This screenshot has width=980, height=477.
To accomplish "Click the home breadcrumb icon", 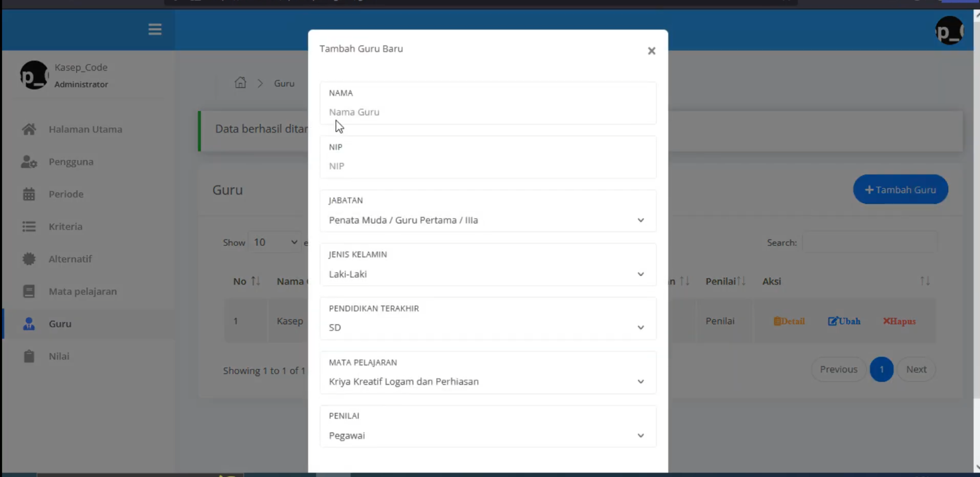I will [240, 83].
